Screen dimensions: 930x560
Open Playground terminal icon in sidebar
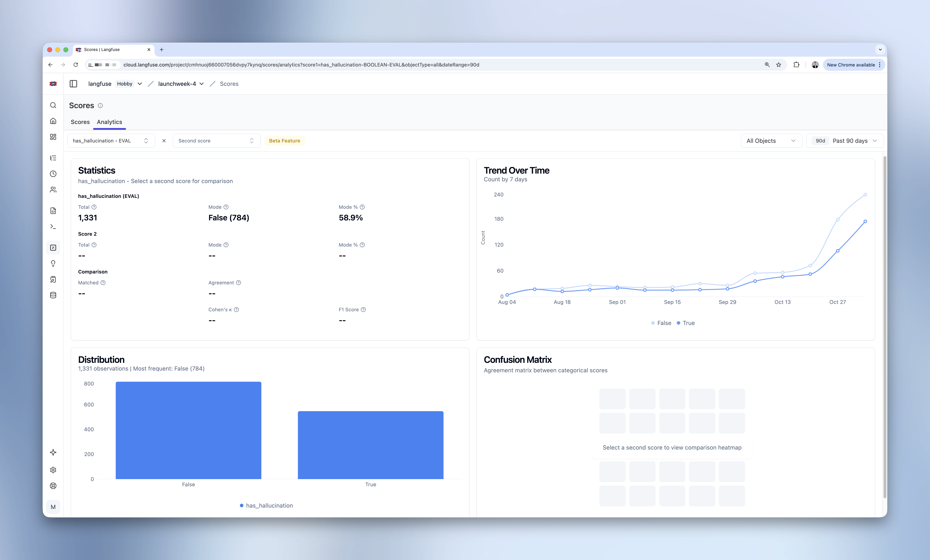click(53, 227)
